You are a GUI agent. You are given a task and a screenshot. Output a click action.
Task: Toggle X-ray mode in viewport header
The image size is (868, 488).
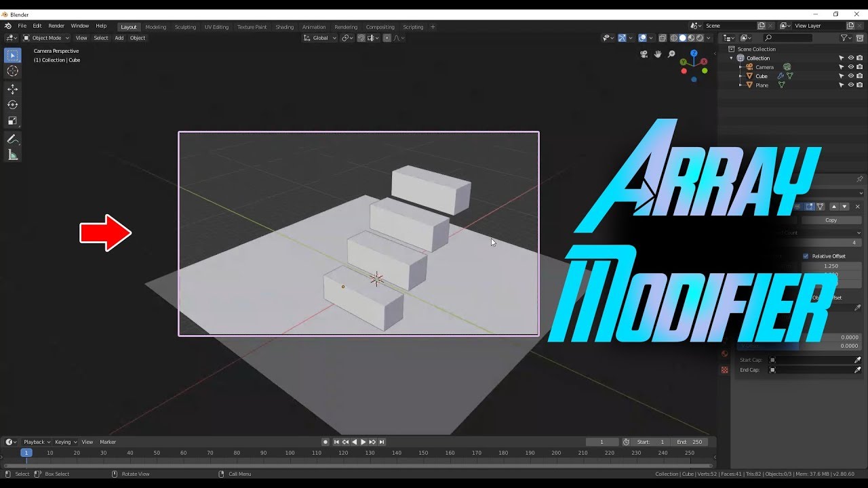pos(663,38)
